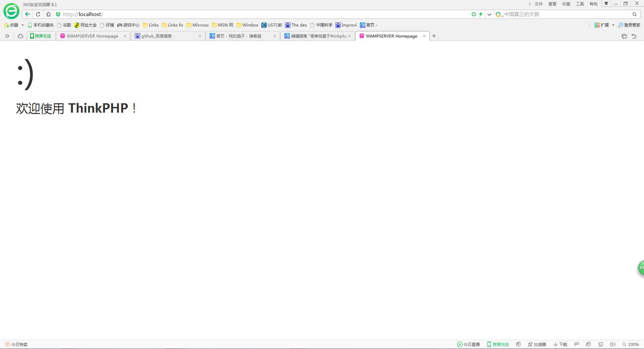Open the 收藏 menu
Screen dimensions: 644x349
pos(566,4)
